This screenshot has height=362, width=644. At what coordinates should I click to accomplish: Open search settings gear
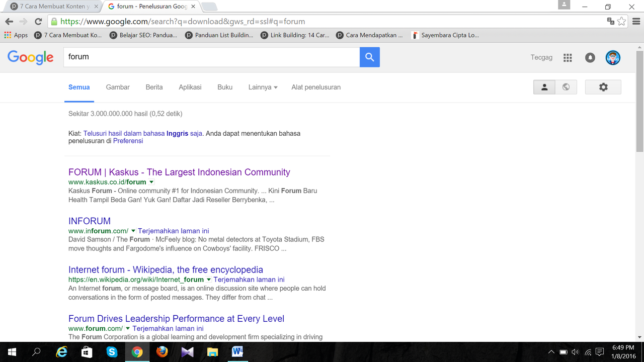[x=603, y=87]
